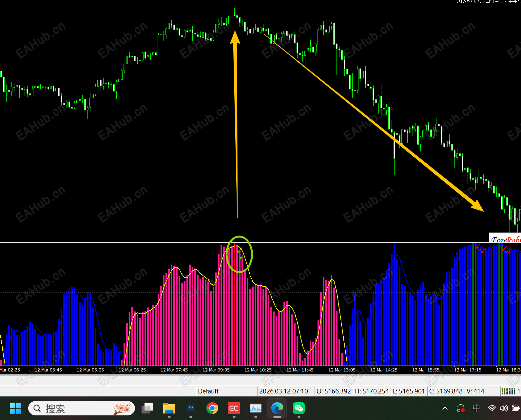This screenshot has width=521, height=420.
Task: Click the connection status bars icon
Action: [x=509, y=391]
